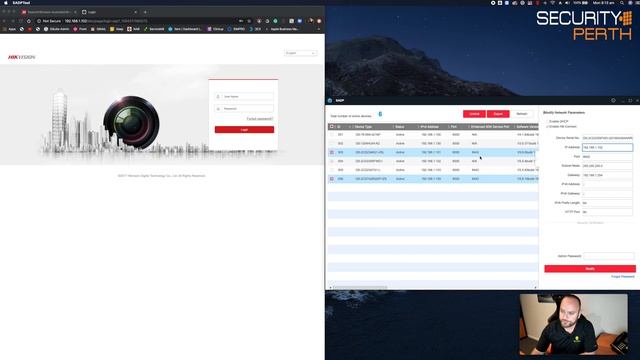Open the language dropdown on Hikvision page
640x360 pixels.
click(300, 53)
